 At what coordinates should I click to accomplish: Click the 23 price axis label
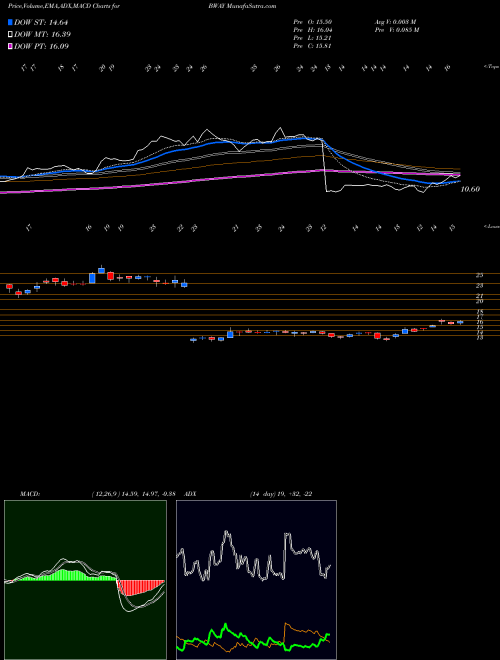coord(479,285)
